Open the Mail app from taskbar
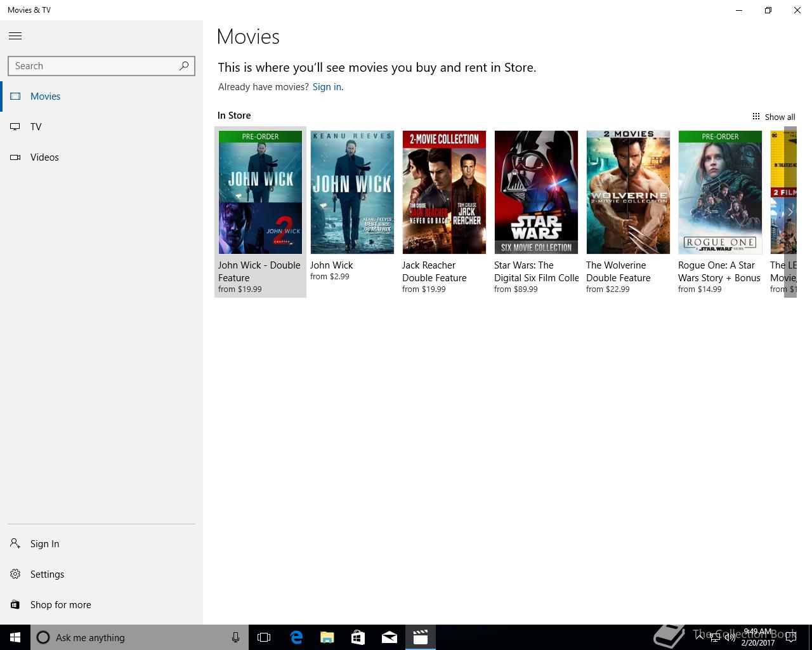 pyautogui.click(x=390, y=637)
